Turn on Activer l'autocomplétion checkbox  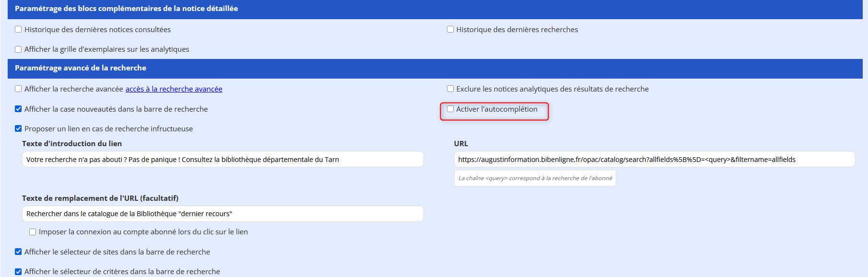(450, 109)
